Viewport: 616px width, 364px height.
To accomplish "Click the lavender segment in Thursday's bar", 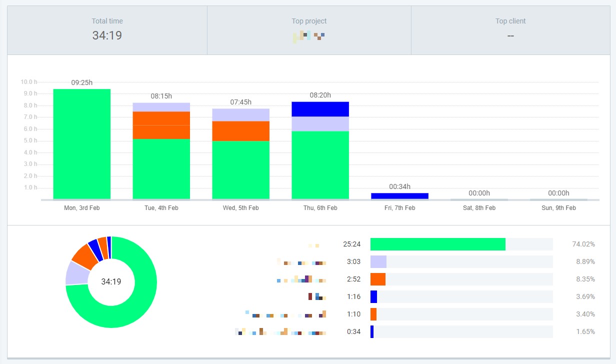I will click(320, 123).
